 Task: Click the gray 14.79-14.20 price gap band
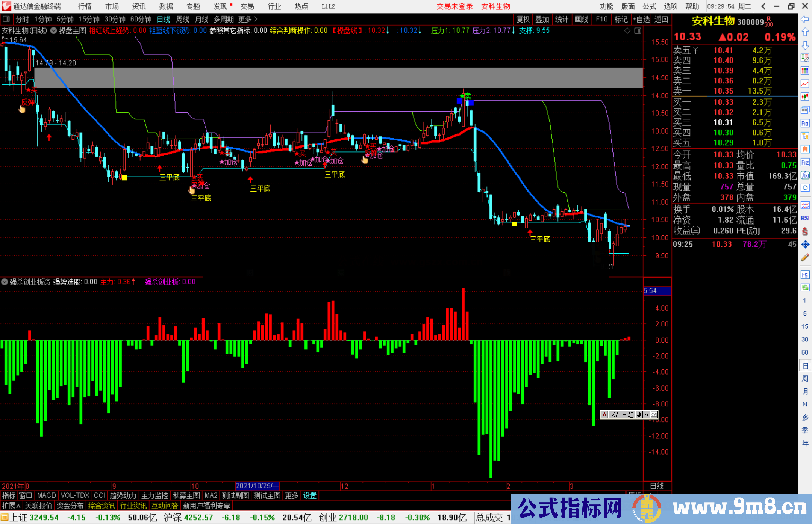[338, 78]
